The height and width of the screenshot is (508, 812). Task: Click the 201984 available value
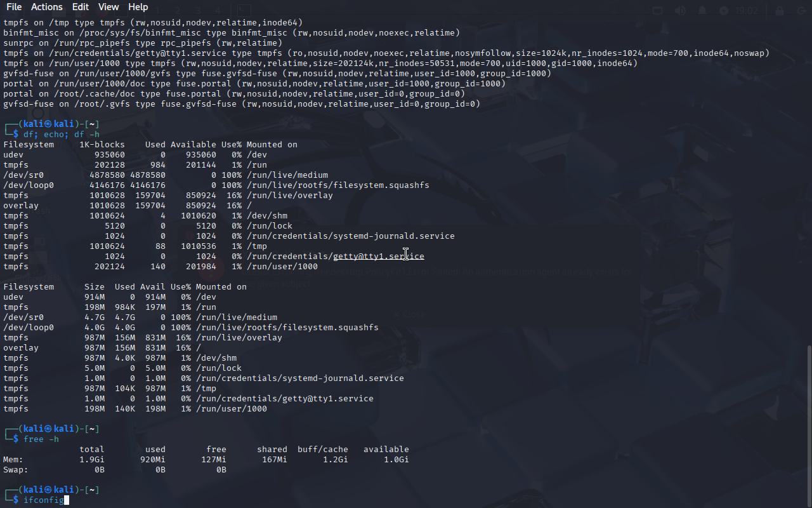tap(201, 267)
